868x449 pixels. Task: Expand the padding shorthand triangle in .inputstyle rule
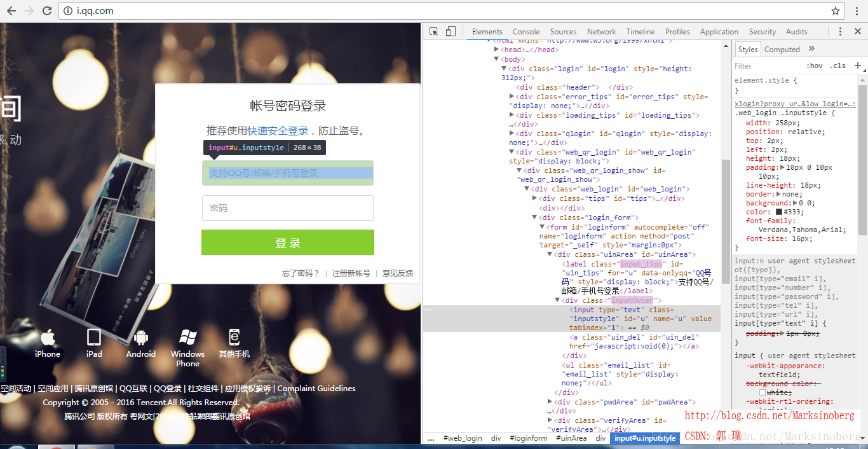[782, 167]
